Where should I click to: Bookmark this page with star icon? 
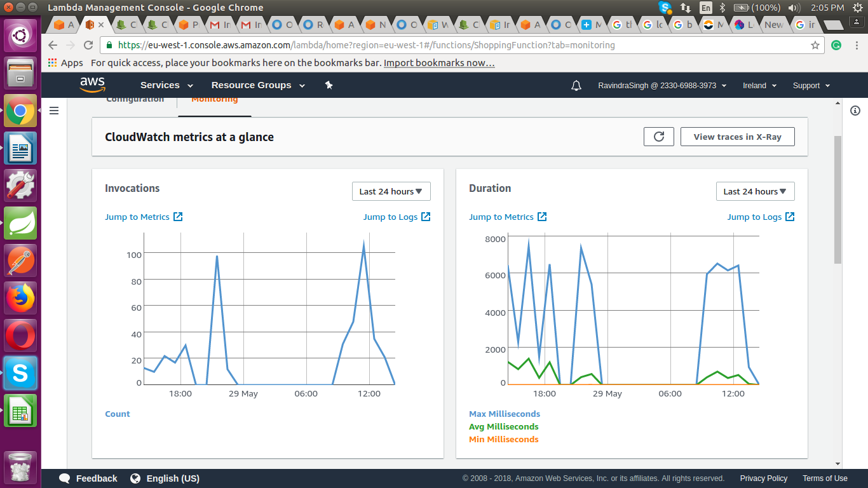point(815,45)
